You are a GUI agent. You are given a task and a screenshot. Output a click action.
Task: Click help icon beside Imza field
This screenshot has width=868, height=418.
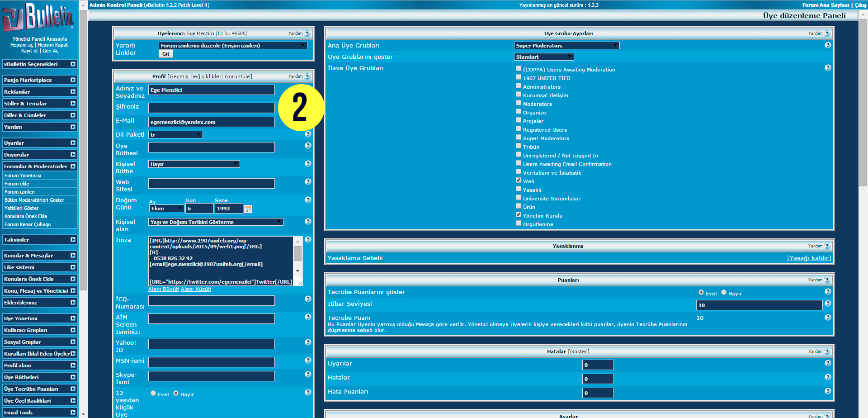[308, 240]
